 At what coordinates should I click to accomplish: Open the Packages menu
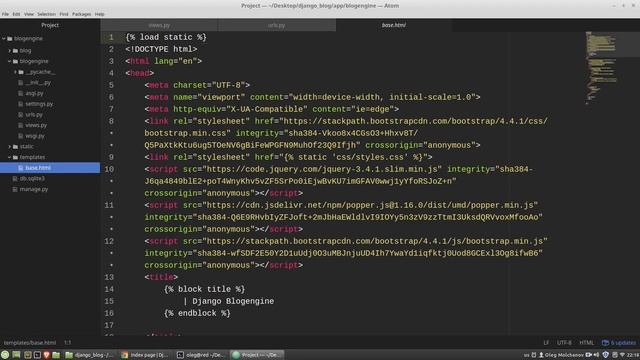(82, 14)
